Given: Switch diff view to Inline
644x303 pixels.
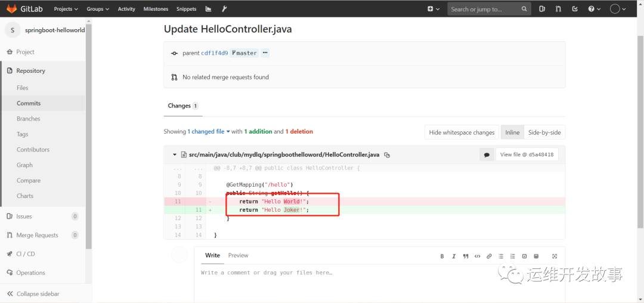Looking at the screenshot, I should pyautogui.click(x=512, y=132).
